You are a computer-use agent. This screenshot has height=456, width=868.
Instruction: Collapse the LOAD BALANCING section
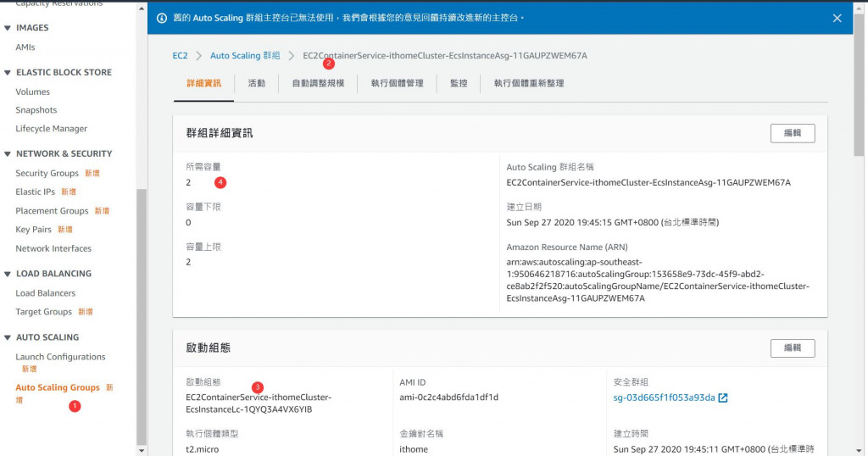click(x=7, y=274)
